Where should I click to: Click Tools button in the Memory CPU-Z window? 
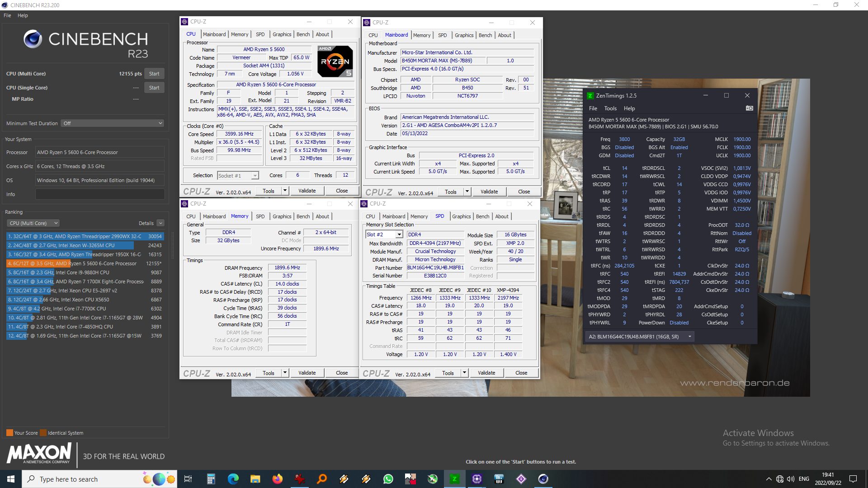(x=269, y=373)
